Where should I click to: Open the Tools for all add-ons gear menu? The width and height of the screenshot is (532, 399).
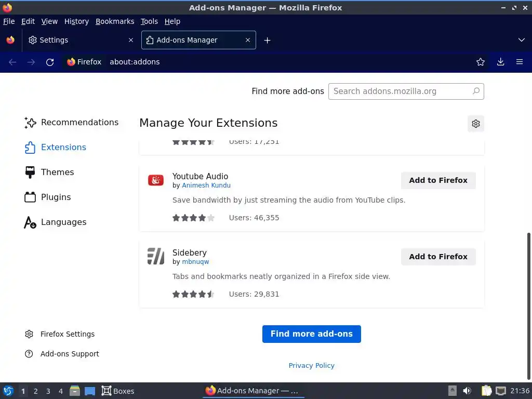(476, 124)
